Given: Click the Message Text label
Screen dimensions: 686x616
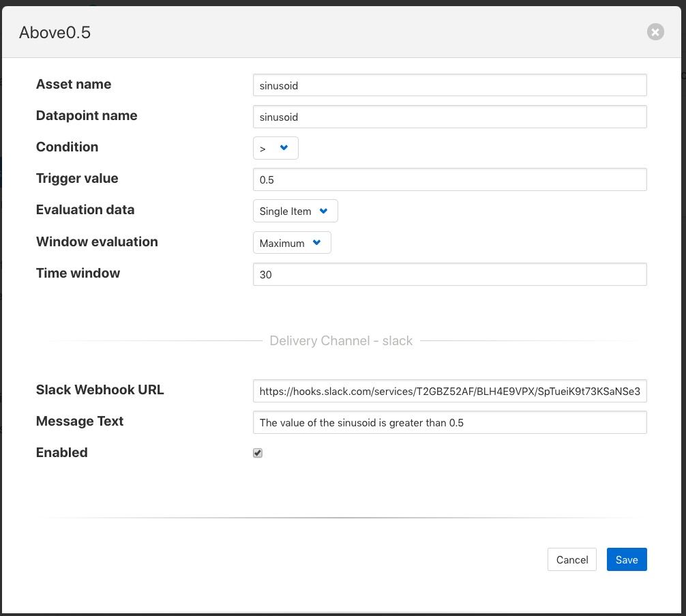Looking at the screenshot, I should [x=80, y=421].
